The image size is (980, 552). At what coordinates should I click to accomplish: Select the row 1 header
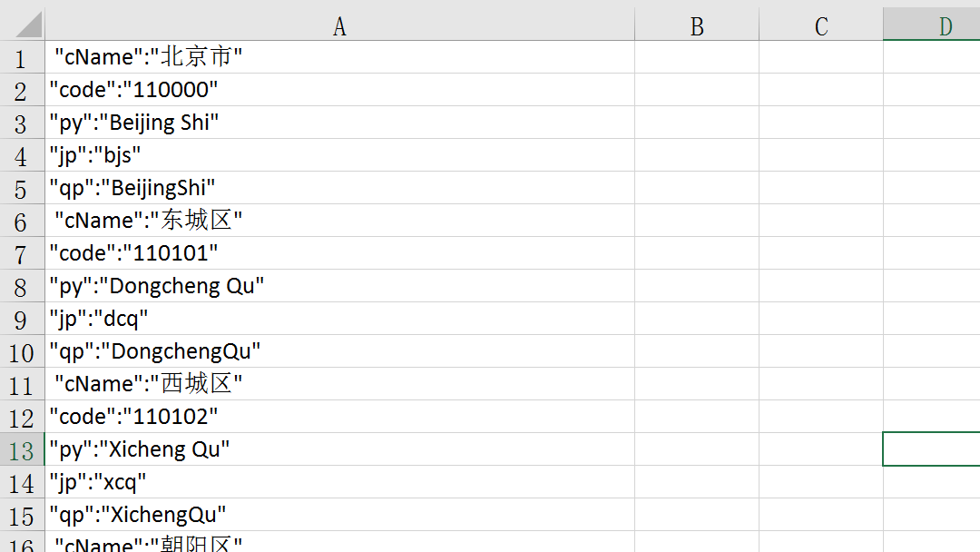pyautogui.click(x=22, y=59)
